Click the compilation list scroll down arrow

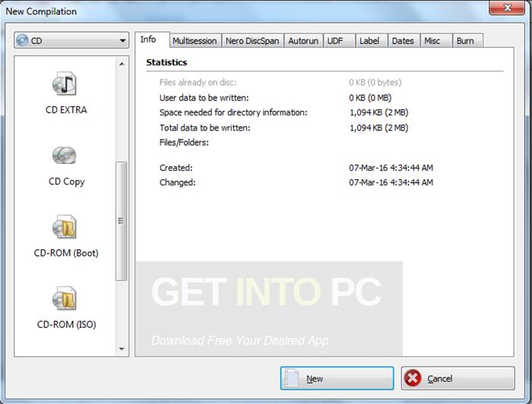(122, 349)
